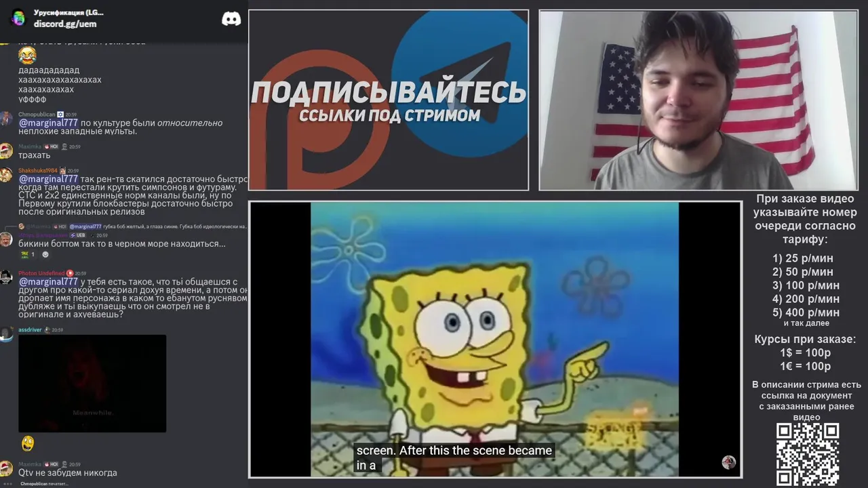This screenshot has width=868, height=488.
Task: Open Maximka's avatar beside the 'трахать' message
Action: tap(6, 150)
